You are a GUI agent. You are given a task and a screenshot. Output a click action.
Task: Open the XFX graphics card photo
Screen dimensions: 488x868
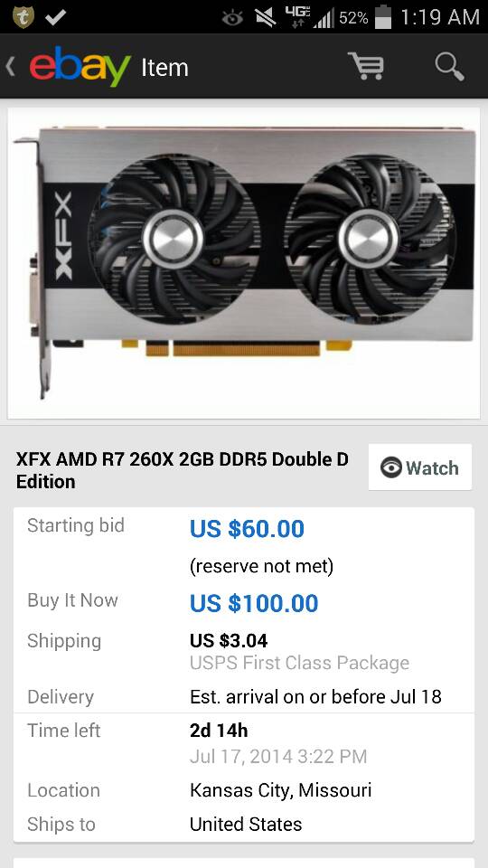tap(243, 263)
